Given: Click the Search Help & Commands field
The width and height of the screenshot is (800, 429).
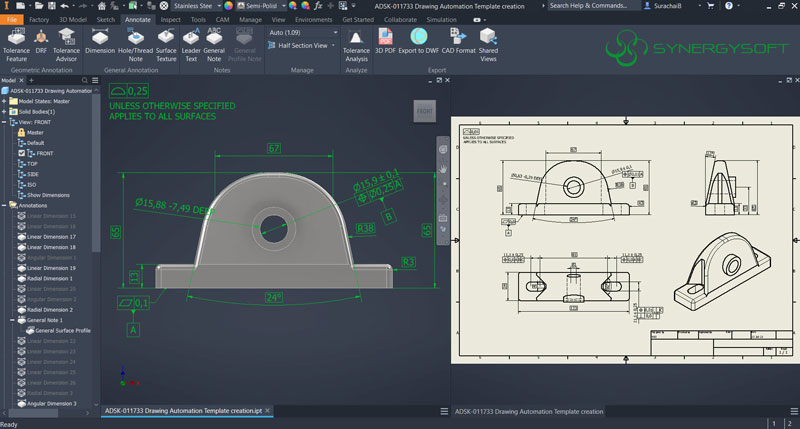Looking at the screenshot, I should (x=594, y=6).
